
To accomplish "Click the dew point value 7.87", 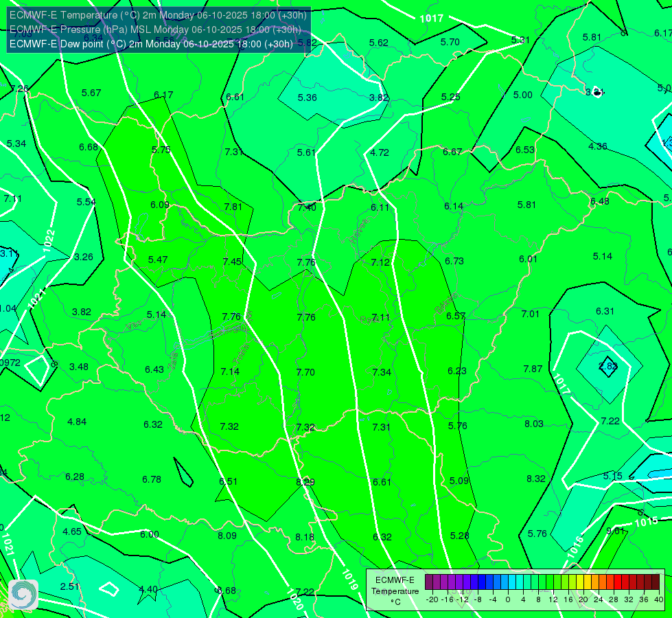I will click(x=533, y=369).
